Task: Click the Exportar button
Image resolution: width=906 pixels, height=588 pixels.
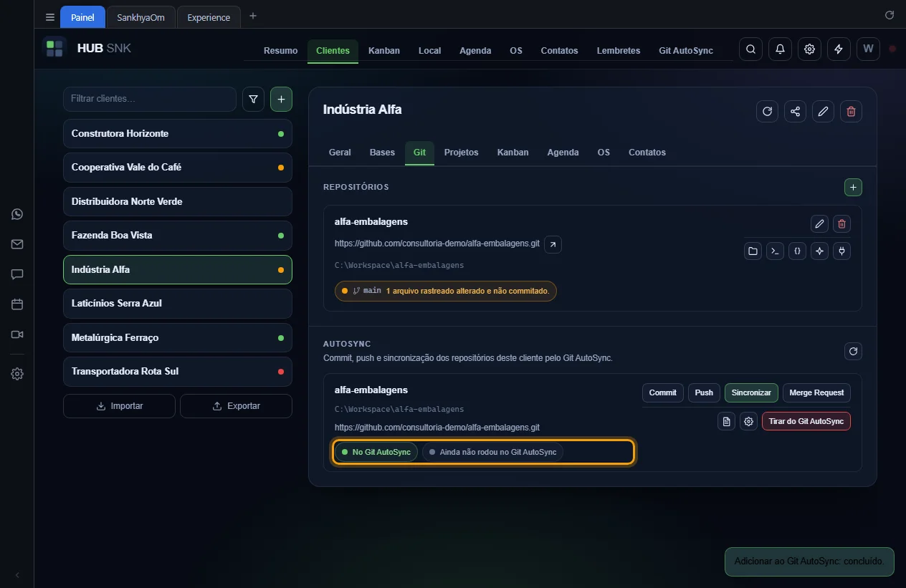Action: click(236, 406)
